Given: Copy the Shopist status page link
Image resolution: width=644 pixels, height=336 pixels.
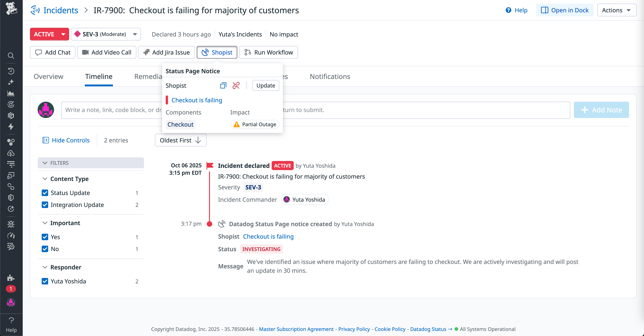Looking at the screenshot, I should [223, 85].
